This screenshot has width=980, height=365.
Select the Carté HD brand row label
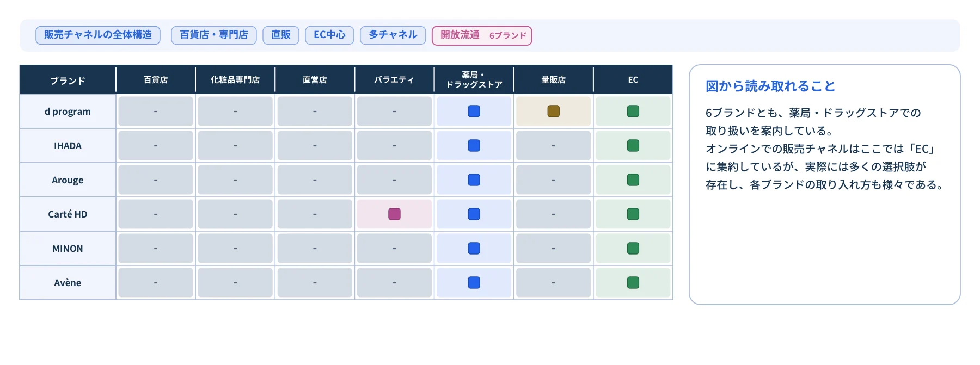point(68,214)
